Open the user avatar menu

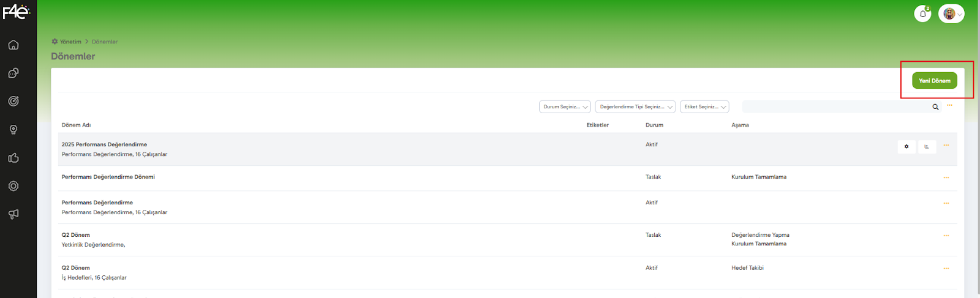[951, 13]
